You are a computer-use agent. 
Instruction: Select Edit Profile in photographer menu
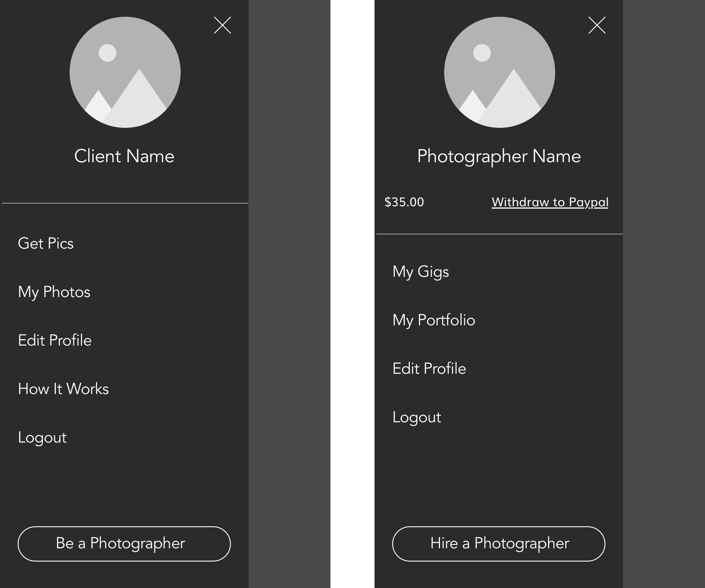coord(429,368)
